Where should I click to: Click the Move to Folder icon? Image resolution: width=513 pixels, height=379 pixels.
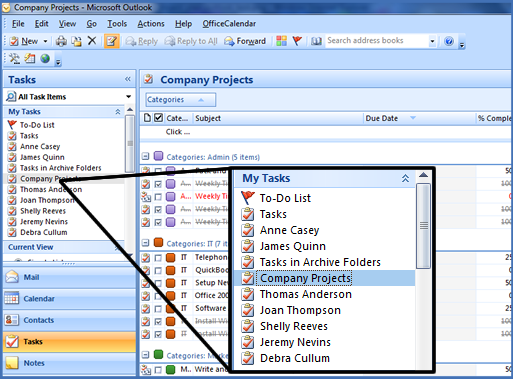pyautogui.click(x=77, y=41)
